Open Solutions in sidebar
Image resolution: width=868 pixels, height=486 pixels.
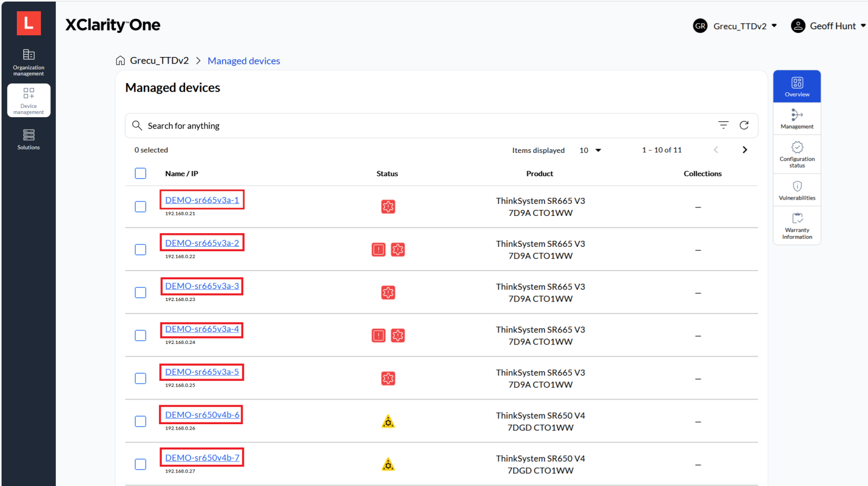(x=29, y=139)
